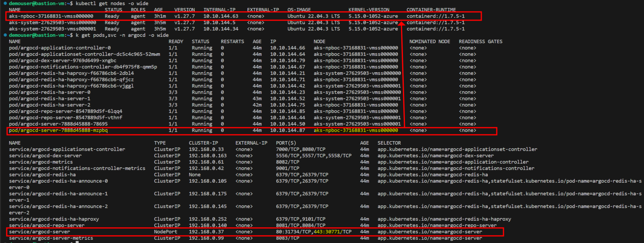Viewport: 644px width, 243px height.
Task: Select pod/argocd-redis-ha-server-1
Action: 49,99
